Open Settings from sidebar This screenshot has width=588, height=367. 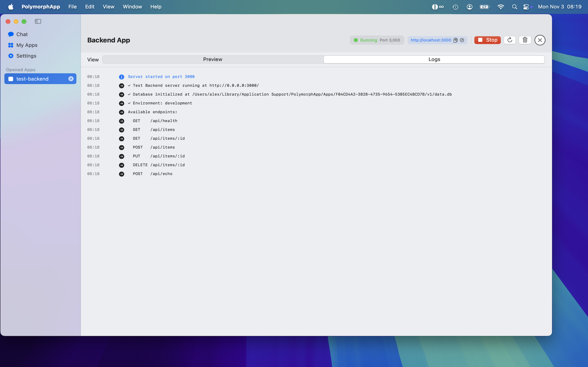point(26,56)
